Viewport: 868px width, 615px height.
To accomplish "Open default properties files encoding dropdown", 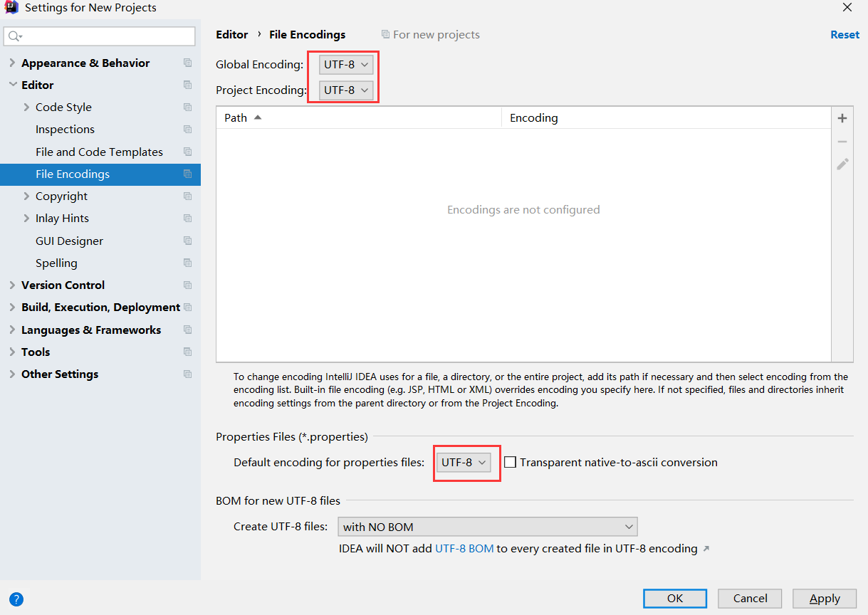I will pyautogui.click(x=464, y=462).
